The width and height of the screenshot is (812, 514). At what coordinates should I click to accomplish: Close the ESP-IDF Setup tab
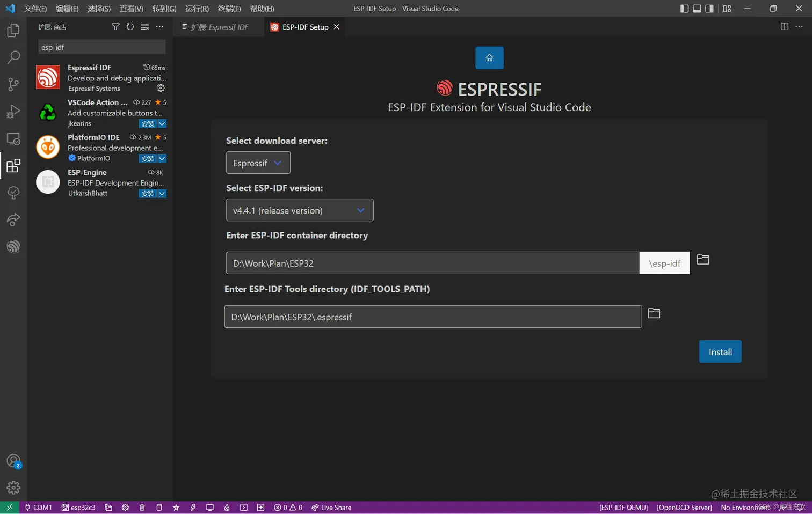click(x=336, y=27)
